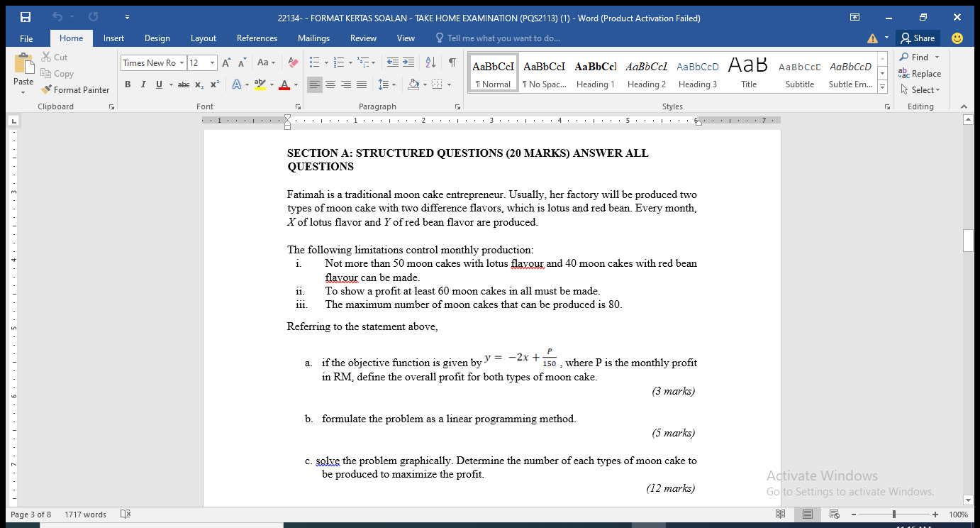Adjust the zoom slider
Screen dimensions: 980x528
tap(893, 514)
